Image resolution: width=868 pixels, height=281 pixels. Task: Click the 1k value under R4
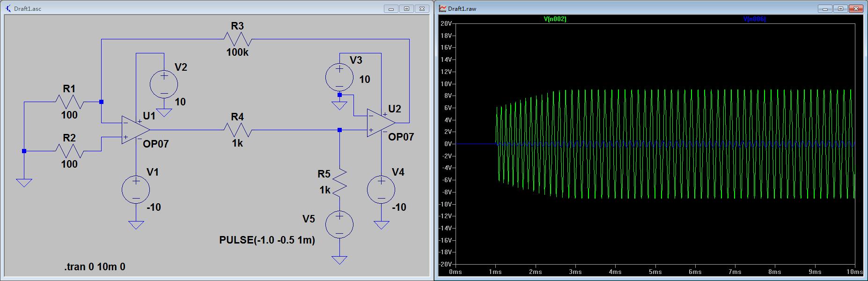coord(237,143)
